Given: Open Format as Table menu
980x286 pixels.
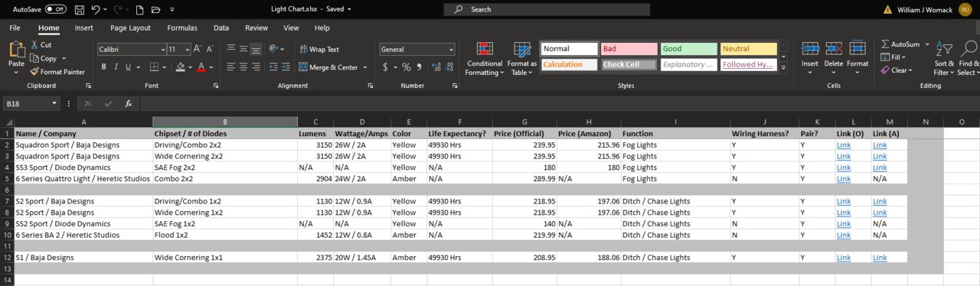Looking at the screenshot, I should [x=522, y=59].
